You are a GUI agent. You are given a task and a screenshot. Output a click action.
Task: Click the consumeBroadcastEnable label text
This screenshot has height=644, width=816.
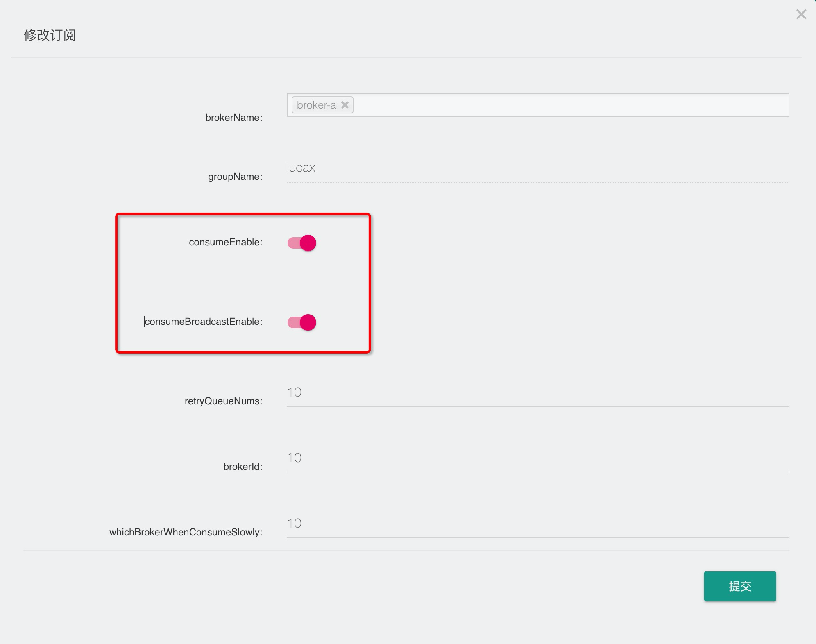[x=203, y=322]
